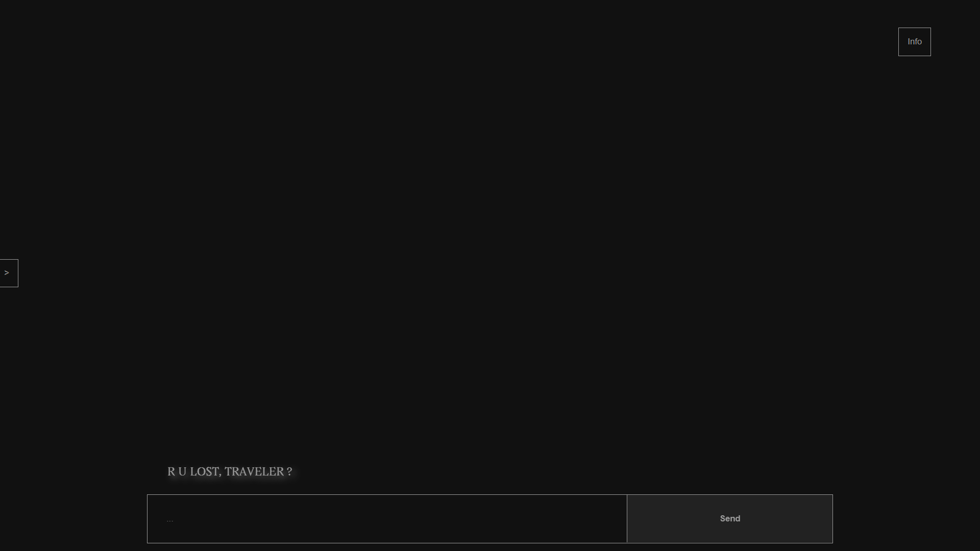The height and width of the screenshot is (551, 980).
Task: Click the > chevron icon on the left edge
Action: point(7,273)
